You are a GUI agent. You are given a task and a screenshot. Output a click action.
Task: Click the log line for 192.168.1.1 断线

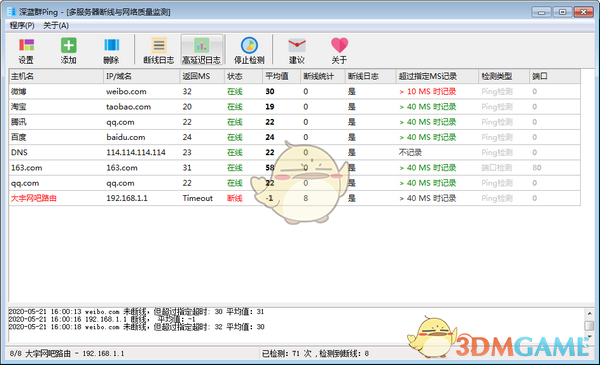coord(102,319)
